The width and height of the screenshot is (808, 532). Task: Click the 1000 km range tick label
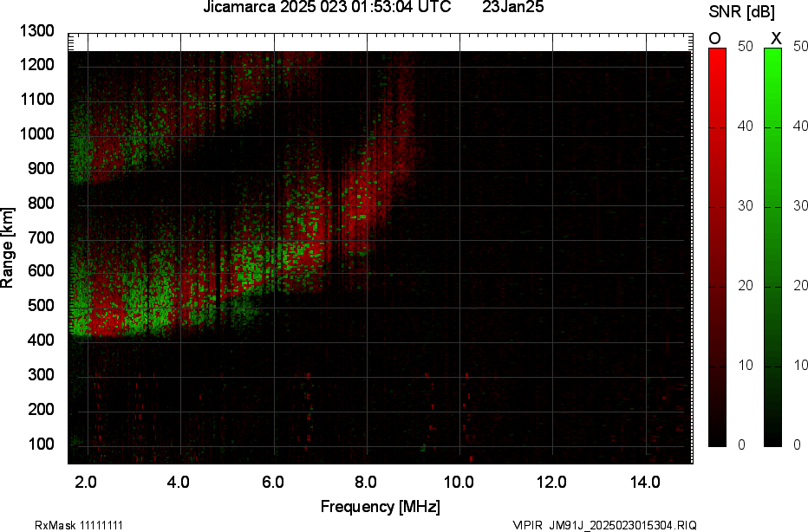[x=37, y=134]
